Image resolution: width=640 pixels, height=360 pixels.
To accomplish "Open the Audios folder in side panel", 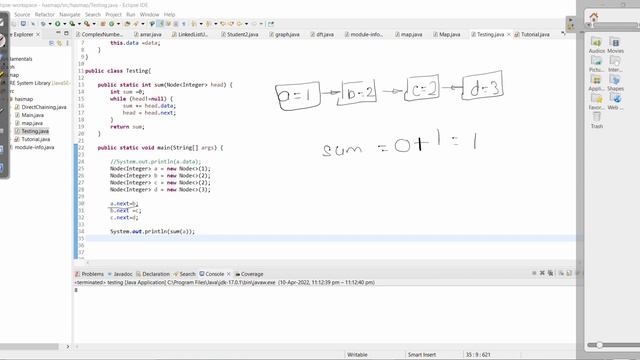I will 596,45.
